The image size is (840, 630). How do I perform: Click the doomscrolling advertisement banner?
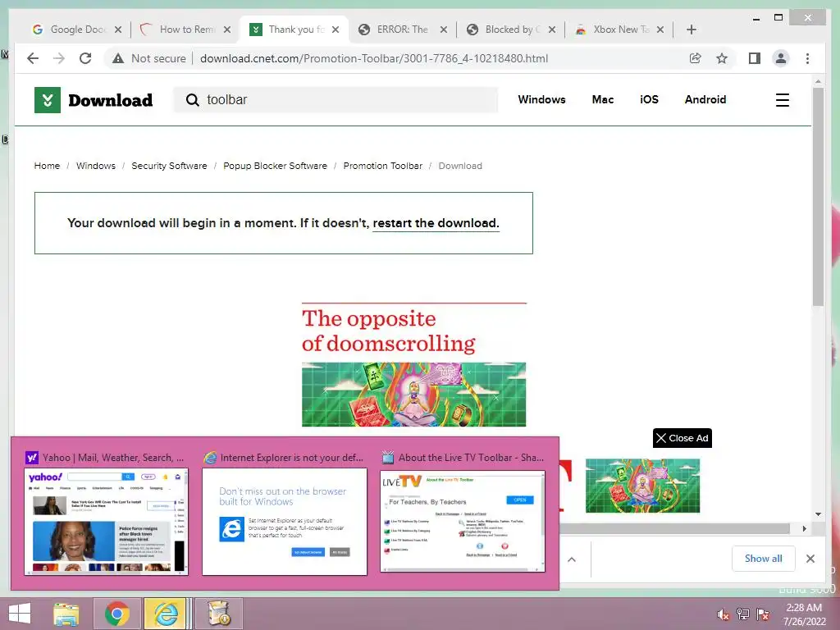[413, 364]
